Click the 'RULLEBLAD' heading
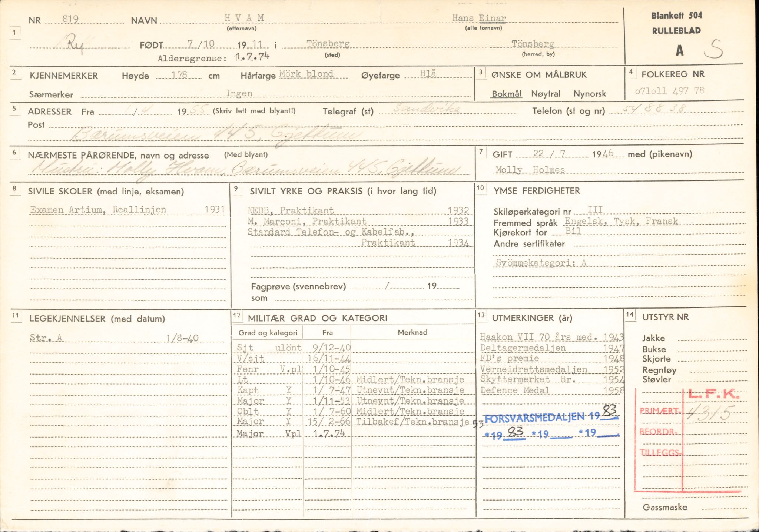Image resolution: width=759 pixels, height=532 pixels. 676,31
